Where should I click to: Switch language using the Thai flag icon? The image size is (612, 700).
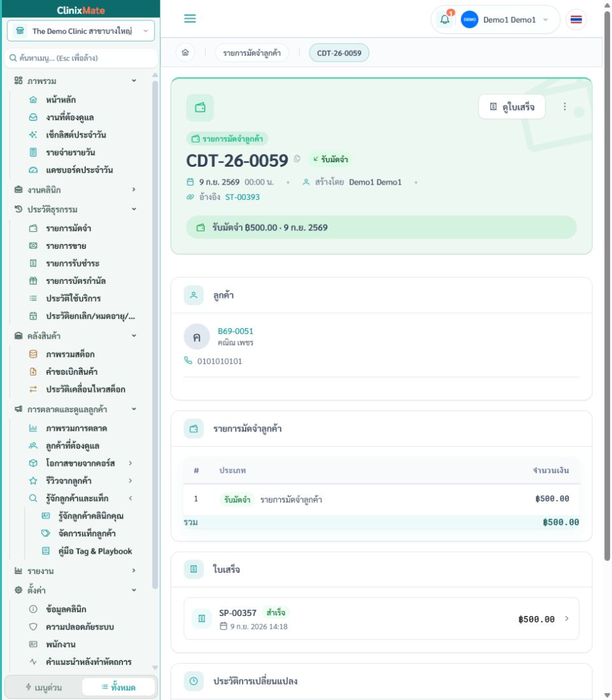pos(576,20)
